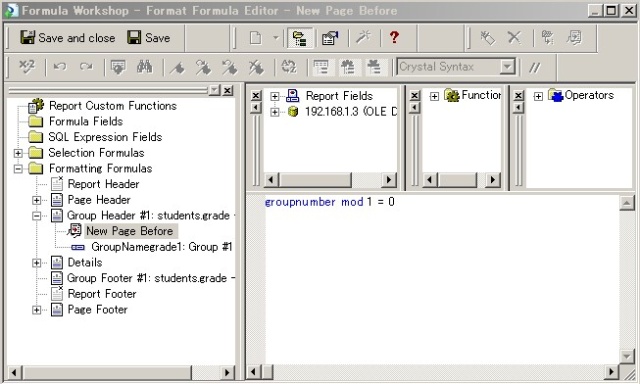Expand the Operators tree node
The height and width of the screenshot is (384, 640).
pos(538,96)
